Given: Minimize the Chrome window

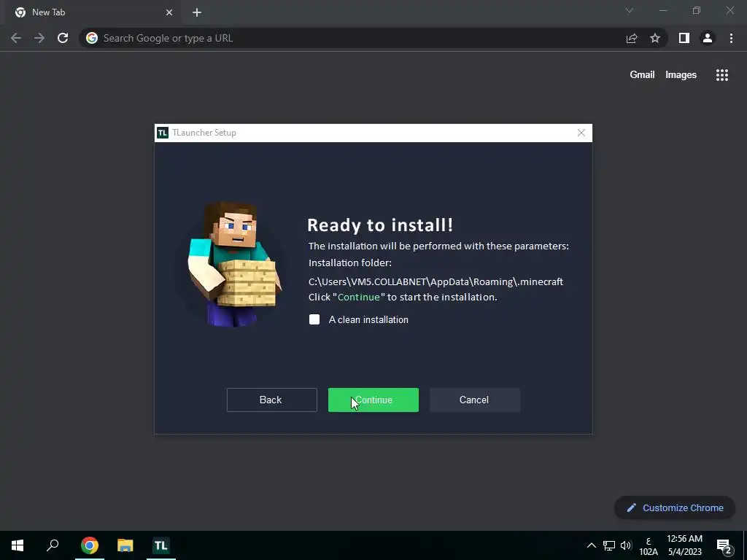Looking at the screenshot, I should (662, 10).
